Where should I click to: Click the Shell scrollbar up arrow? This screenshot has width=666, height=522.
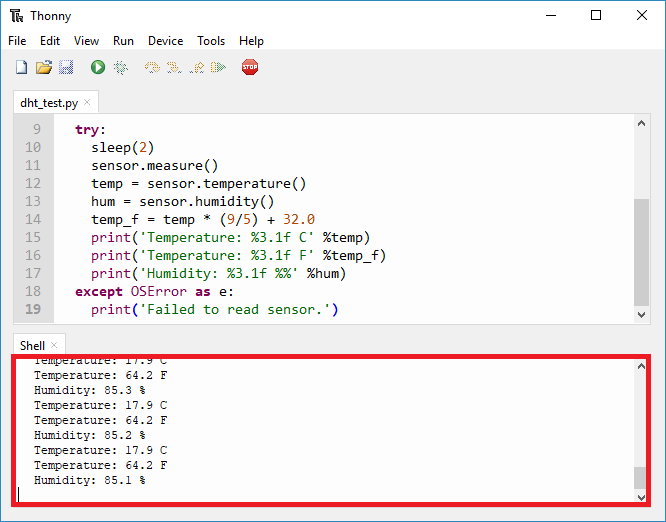click(x=641, y=367)
